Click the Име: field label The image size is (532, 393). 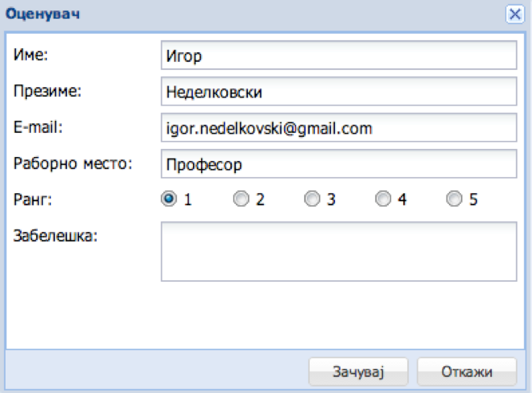[x=31, y=55]
